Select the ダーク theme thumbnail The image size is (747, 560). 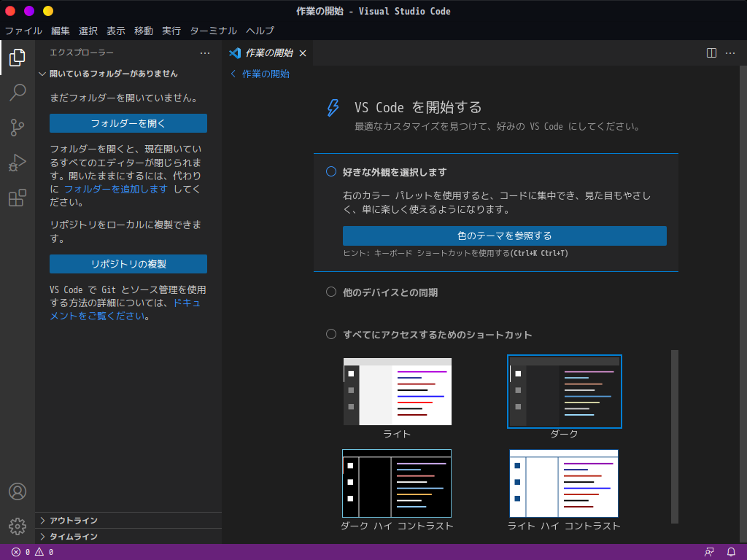click(564, 391)
